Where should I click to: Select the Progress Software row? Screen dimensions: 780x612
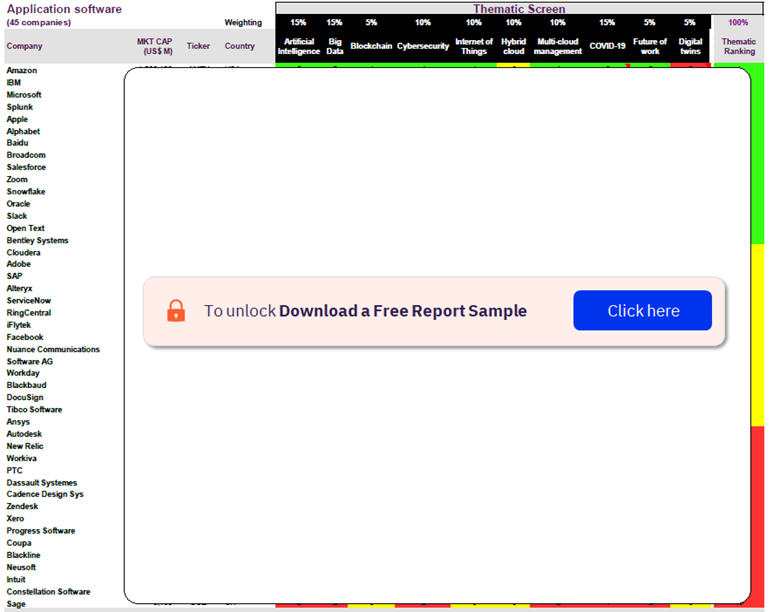41,530
